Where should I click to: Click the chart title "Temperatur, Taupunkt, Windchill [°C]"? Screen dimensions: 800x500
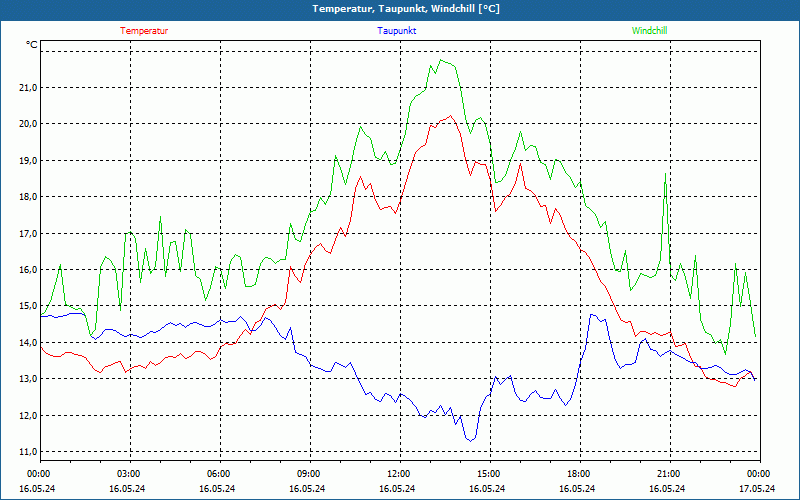click(x=406, y=9)
